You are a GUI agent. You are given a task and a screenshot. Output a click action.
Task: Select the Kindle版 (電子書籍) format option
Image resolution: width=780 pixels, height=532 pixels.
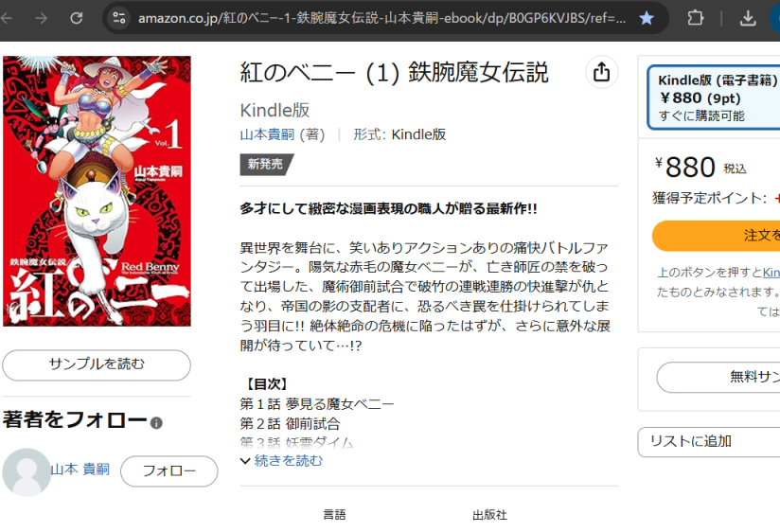coord(715,98)
